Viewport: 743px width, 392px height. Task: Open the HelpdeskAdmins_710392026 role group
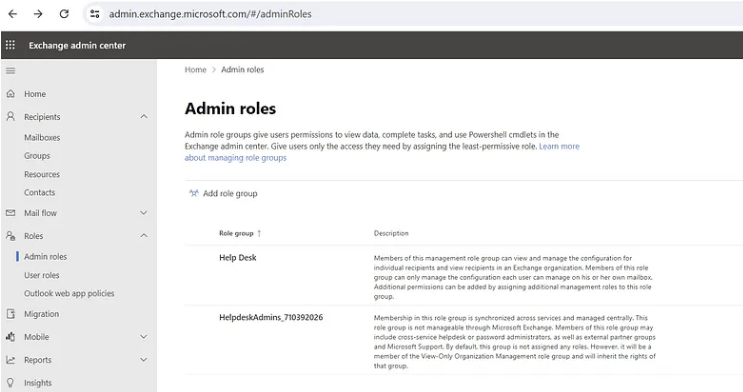(x=271, y=318)
